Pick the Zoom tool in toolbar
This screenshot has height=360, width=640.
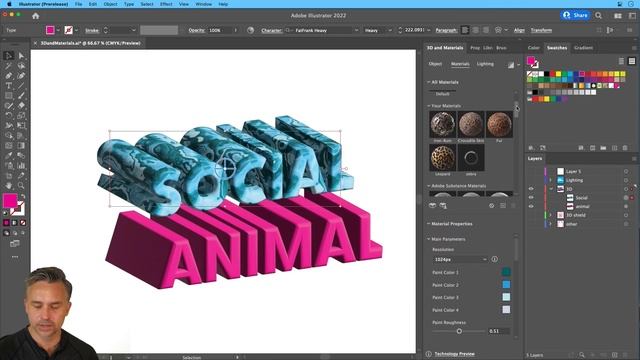coord(21,186)
